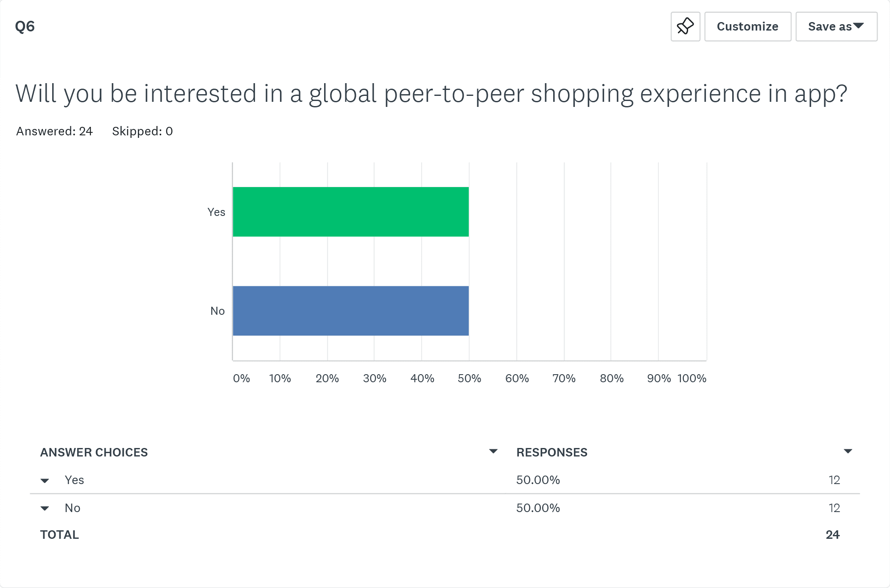Click the Answered: 24 count
This screenshot has height=588, width=890.
point(54,131)
